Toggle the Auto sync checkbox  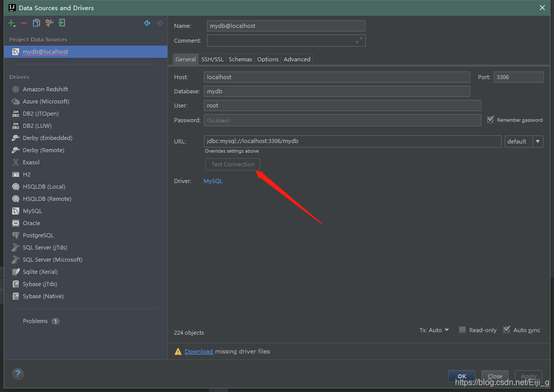click(x=507, y=330)
